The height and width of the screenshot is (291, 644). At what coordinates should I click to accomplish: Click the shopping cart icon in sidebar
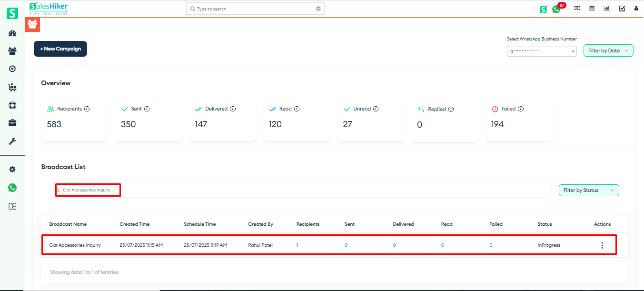click(x=12, y=87)
